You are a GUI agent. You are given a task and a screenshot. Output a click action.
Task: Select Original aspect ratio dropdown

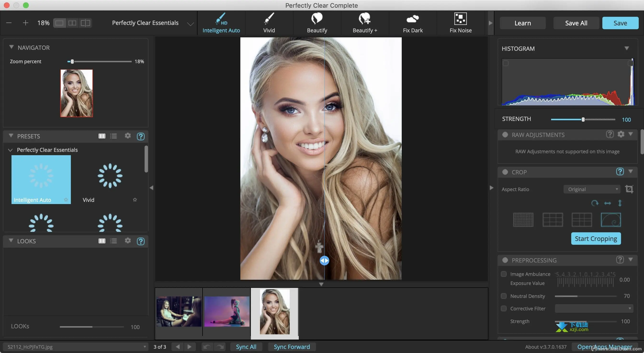click(x=591, y=189)
